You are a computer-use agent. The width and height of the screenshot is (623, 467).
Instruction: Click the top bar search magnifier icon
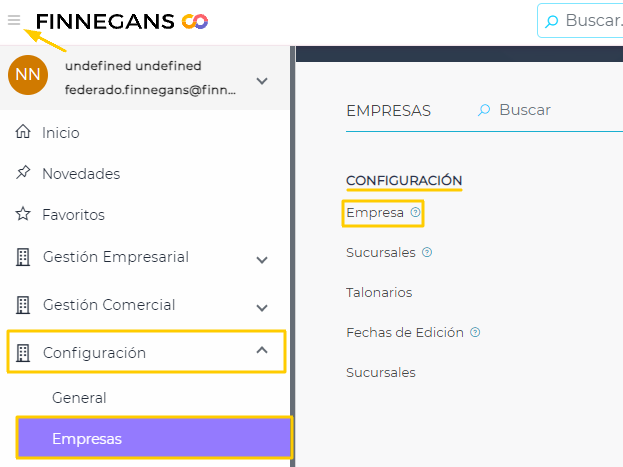click(552, 21)
